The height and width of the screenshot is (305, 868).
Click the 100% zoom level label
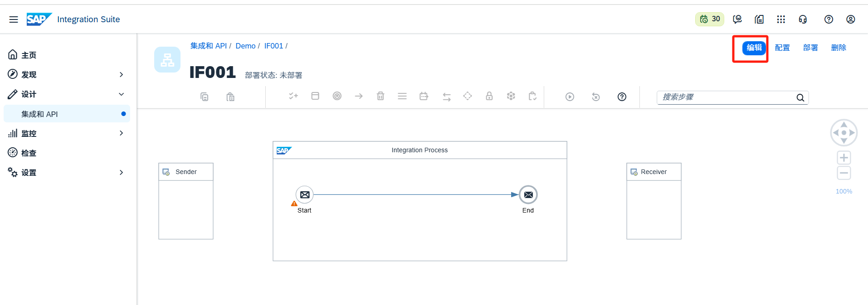[844, 191]
